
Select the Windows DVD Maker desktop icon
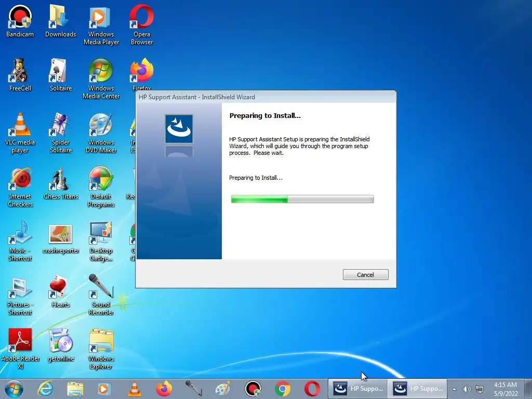(x=101, y=134)
